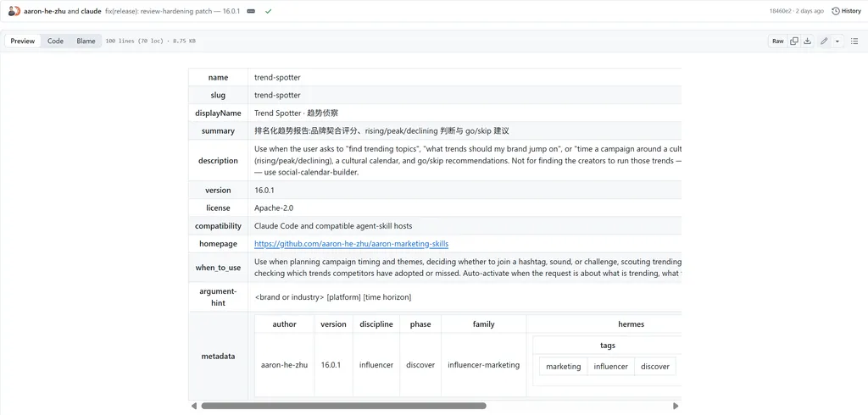Viewport: 868px width, 415px height.
Task: Open the file History
Action: click(x=847, y=11)
